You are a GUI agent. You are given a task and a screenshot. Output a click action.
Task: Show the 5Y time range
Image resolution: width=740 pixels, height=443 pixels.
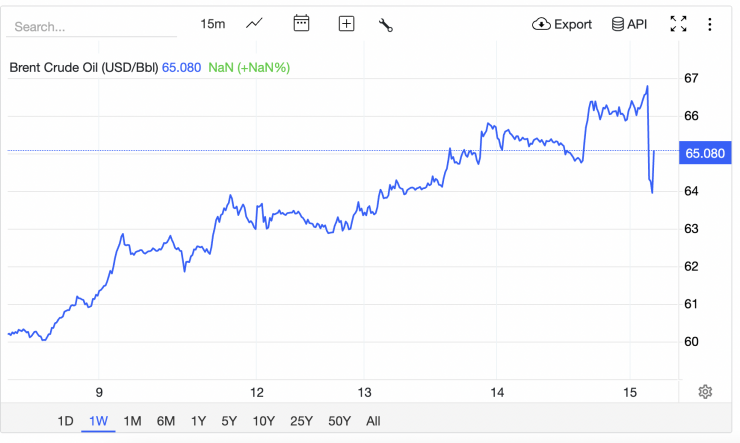pyautogui.click(x=230, y=421)
